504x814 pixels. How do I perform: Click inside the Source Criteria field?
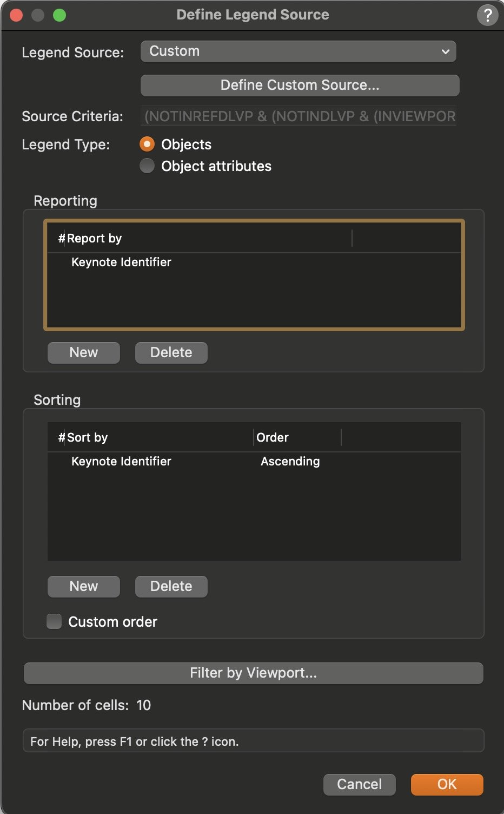coord(299,116)
